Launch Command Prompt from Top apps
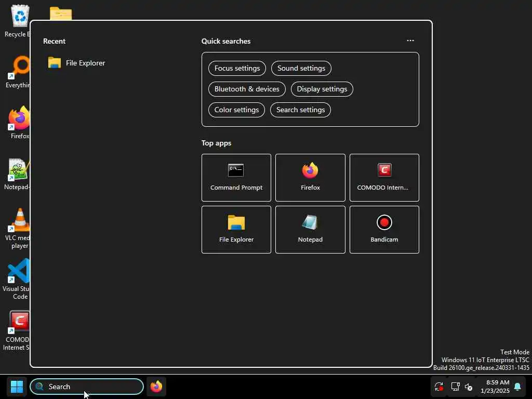Image resolution: width=532 pixels, height=399 pixels. pos(236,178)
